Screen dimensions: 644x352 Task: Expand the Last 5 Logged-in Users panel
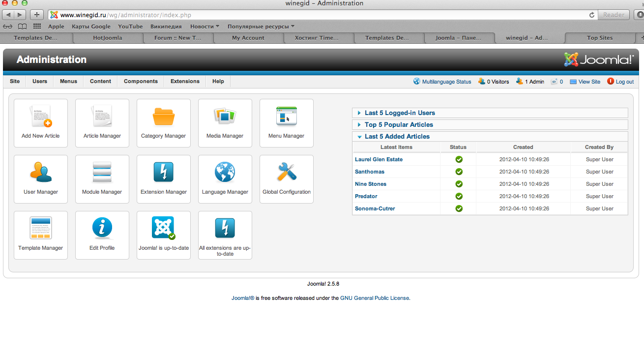coord(490,113)
